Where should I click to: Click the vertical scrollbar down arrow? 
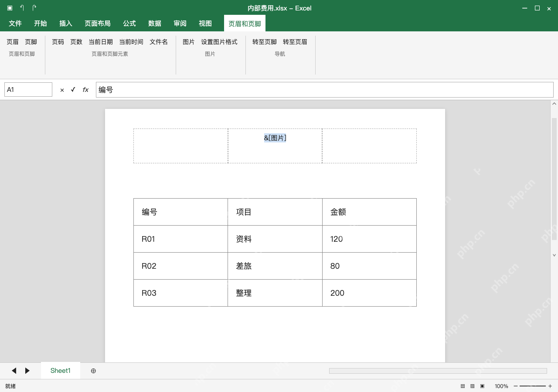[554, 255]
